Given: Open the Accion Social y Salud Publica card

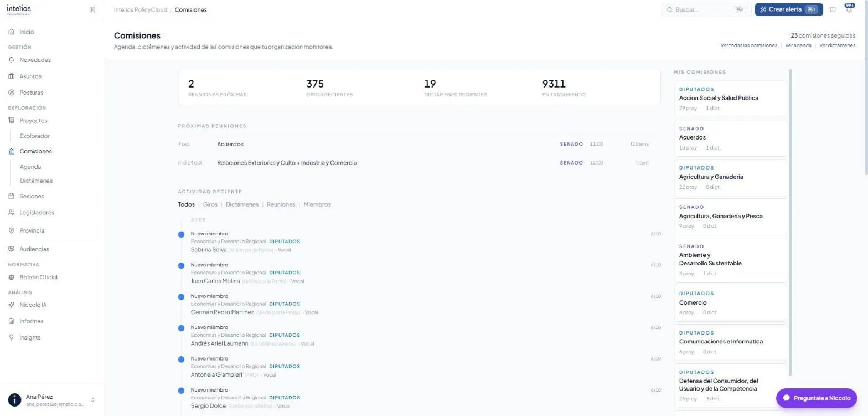Looking at the screenshot, I should click(x=731, y=99).
